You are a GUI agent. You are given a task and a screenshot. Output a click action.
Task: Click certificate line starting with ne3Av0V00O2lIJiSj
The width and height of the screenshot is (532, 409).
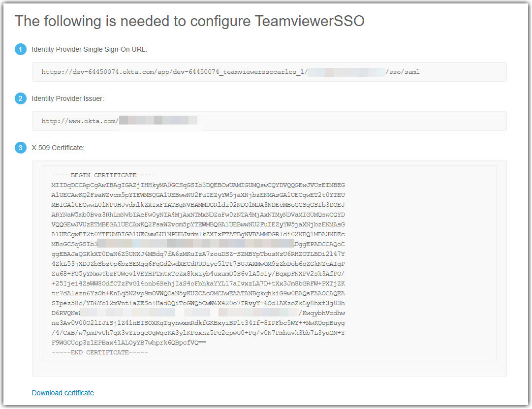[x=198, y=323]
